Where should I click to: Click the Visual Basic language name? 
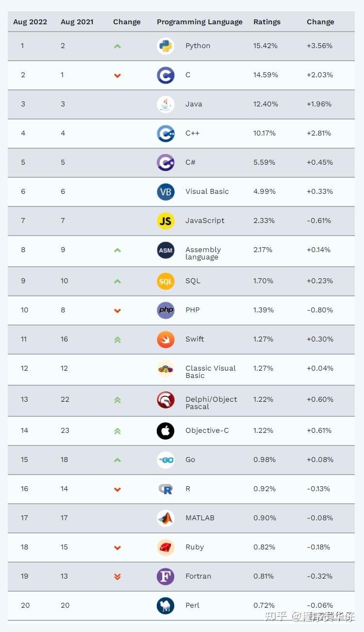207,191
